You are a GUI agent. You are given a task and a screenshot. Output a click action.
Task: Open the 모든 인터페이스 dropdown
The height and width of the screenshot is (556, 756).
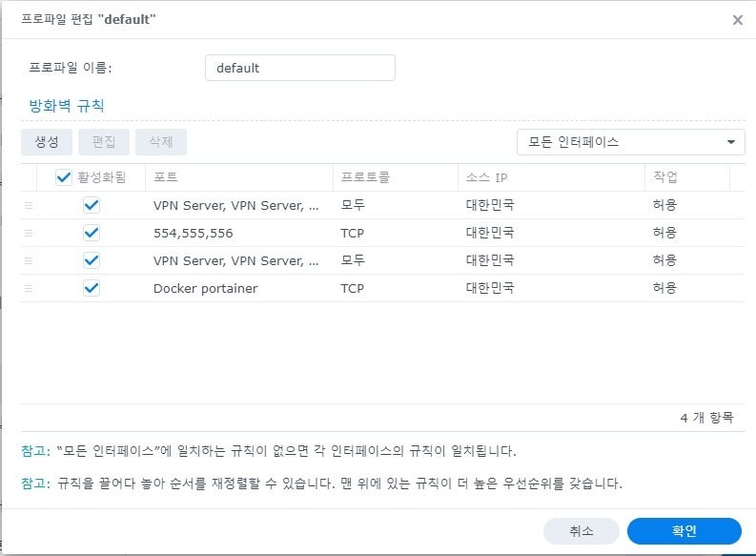pyautogui.click(x=631, y=142)
